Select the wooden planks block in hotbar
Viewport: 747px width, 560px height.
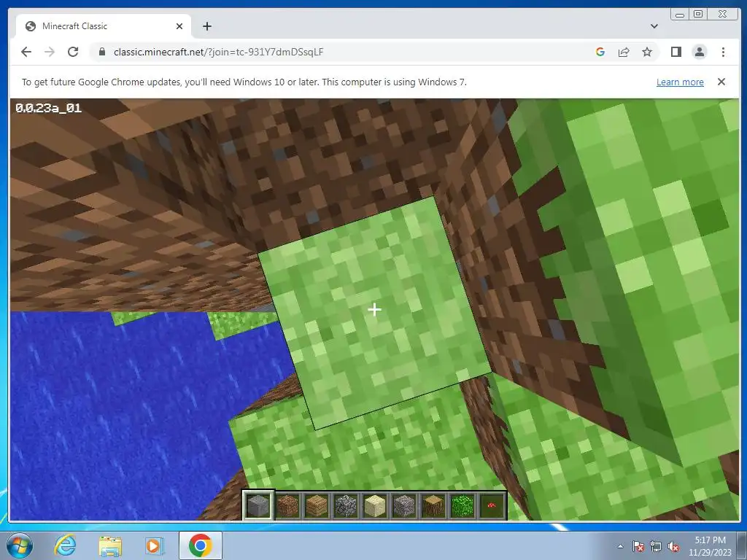point(317,505)
